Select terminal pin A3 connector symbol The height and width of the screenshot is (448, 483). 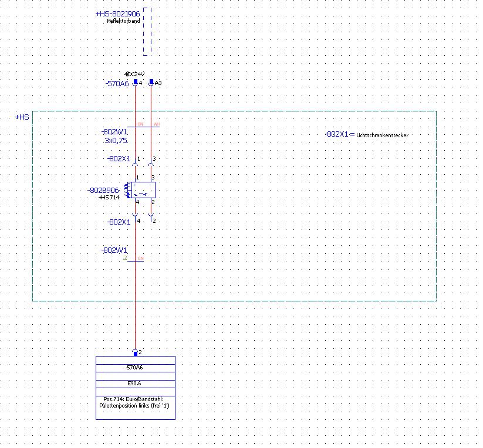coord(153,83)
